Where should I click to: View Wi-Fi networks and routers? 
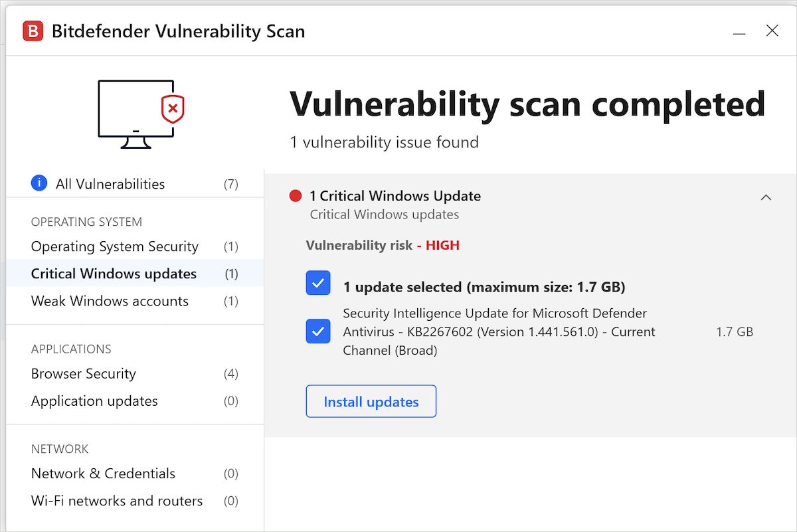pos(117,501)
